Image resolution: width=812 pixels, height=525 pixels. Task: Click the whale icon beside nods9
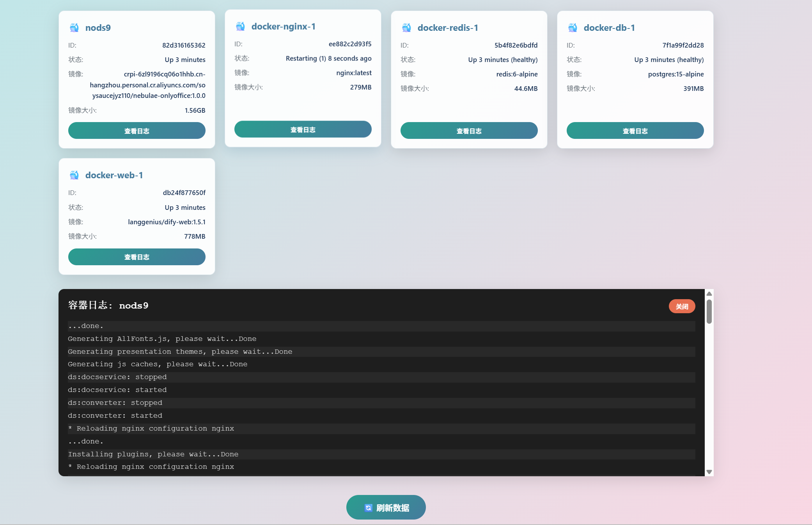click(x=74, y=28)
